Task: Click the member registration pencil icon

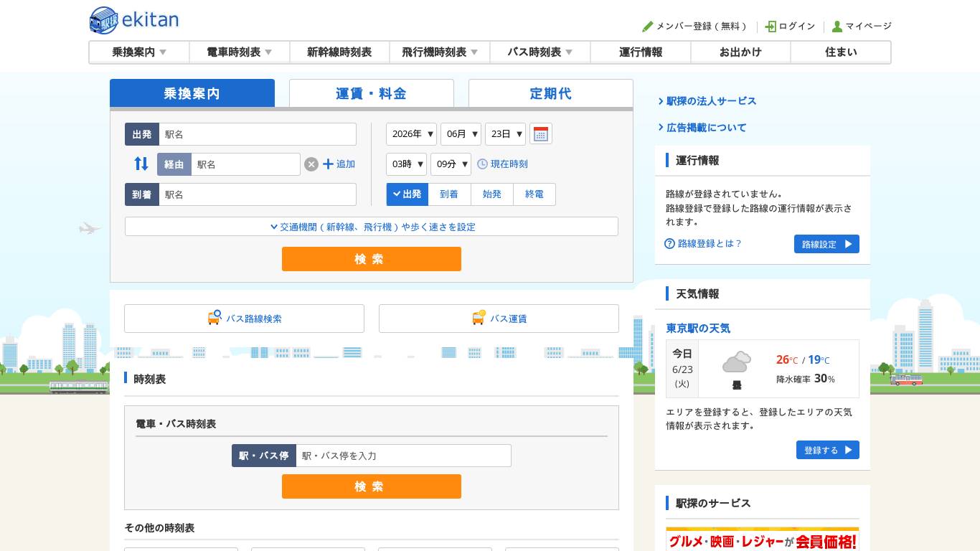Action: [x=648, y=27]
